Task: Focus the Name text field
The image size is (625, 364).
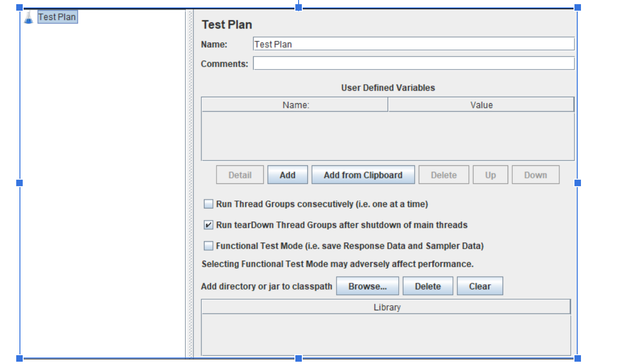Action: (413, 44)
